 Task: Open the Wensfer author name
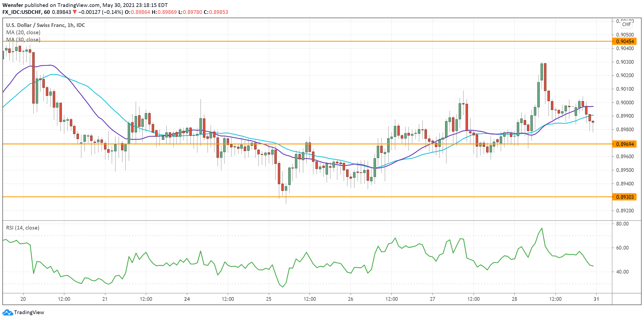13,5
